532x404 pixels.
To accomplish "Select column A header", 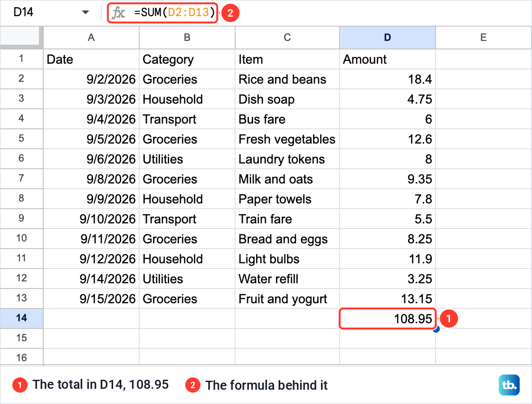I will click(x=91, y=38).
